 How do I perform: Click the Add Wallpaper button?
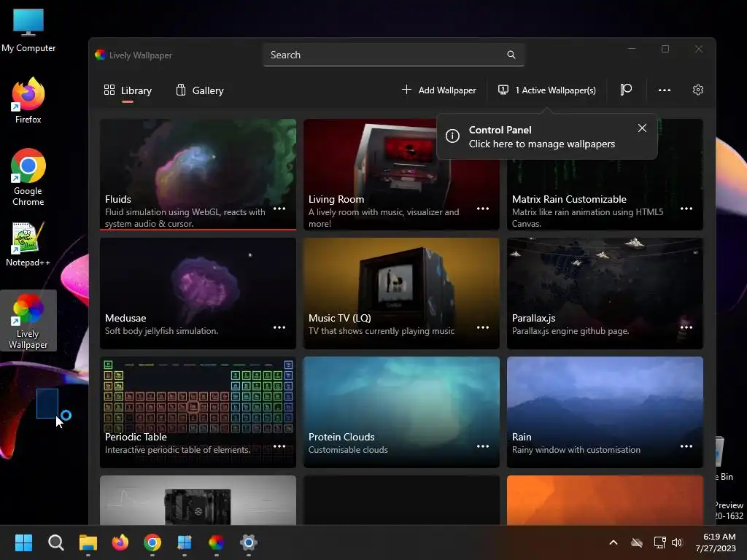[x=438, y=90]
